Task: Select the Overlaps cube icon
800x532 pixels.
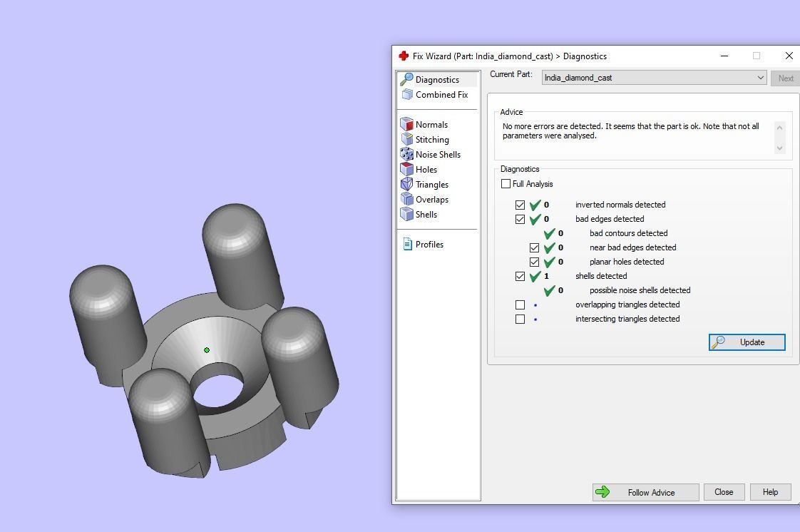Action: click(x=406, y=199)
